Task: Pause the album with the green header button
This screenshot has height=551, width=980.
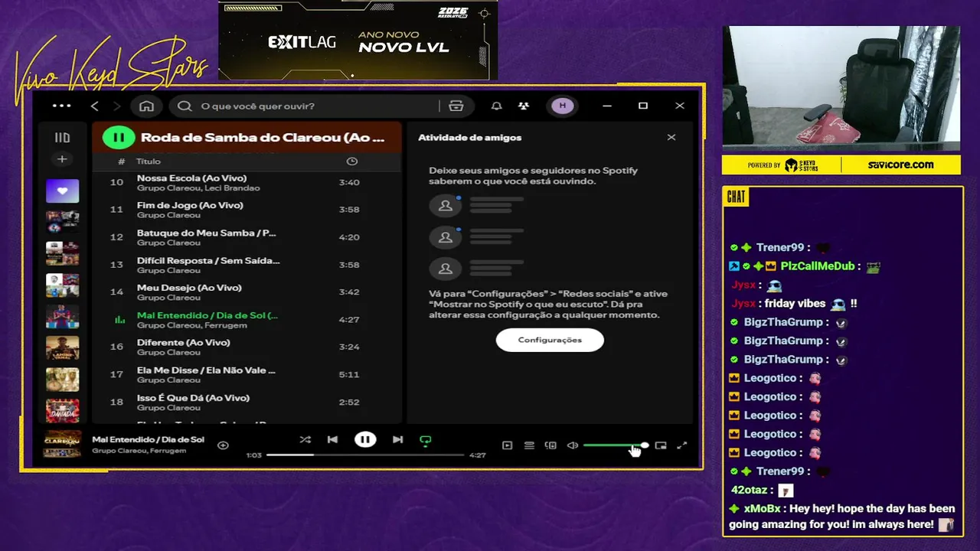Action: [x=118, y=138]
